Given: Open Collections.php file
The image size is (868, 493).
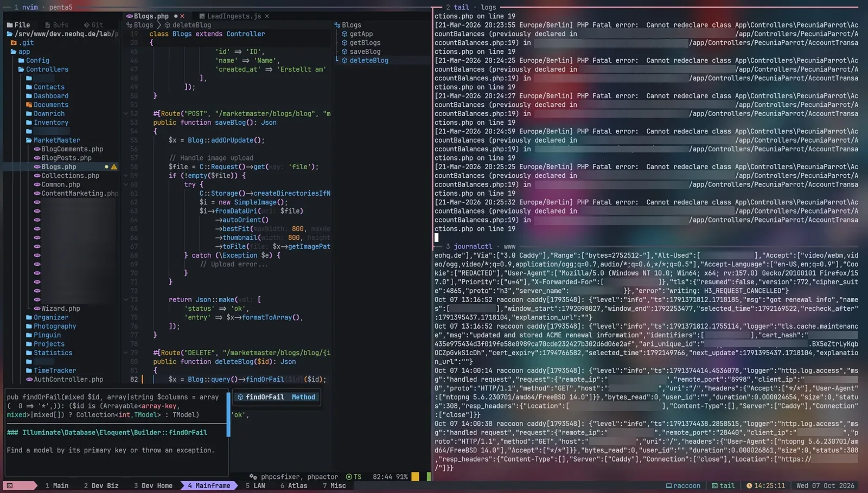Looking at the screenshot, I should (67, 176).
